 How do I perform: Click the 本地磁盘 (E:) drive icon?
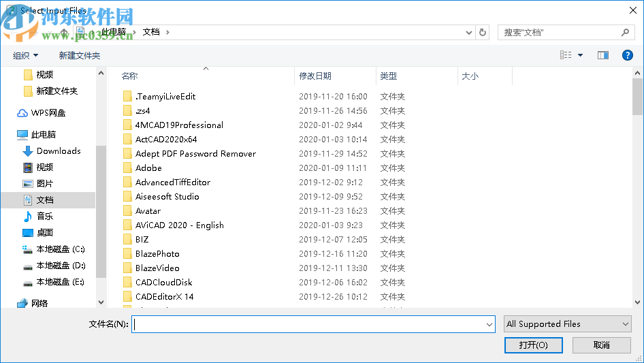tap(27, 283)
